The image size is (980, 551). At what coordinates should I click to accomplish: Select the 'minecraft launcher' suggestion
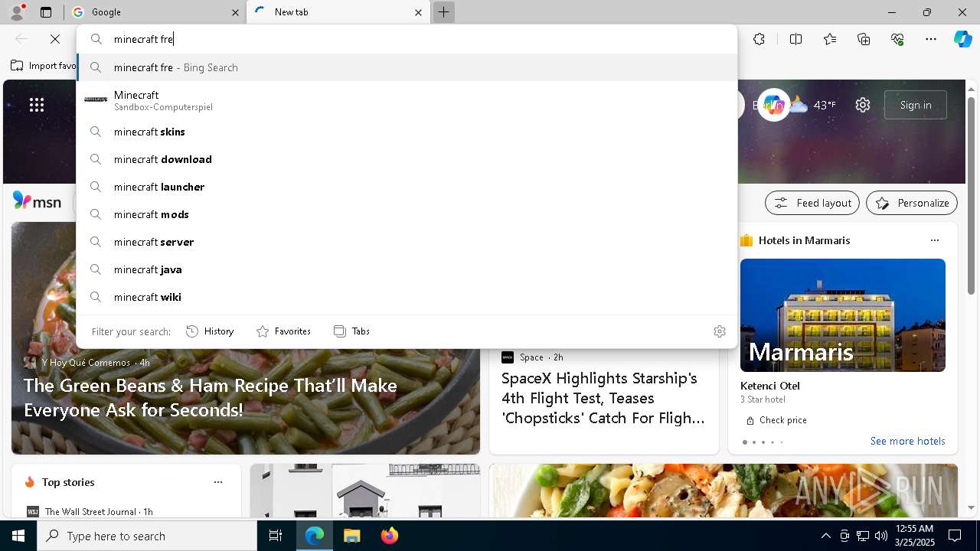pyautogui.click(x=407, y=187)
